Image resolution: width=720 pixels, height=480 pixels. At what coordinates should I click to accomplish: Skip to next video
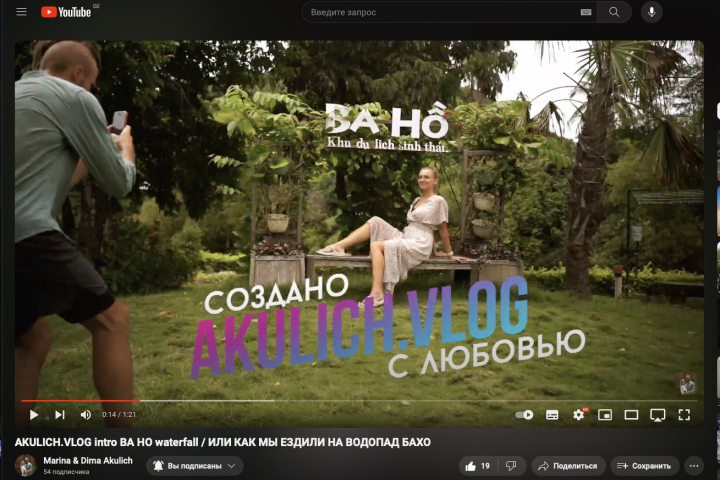click(x=60, y=415)
